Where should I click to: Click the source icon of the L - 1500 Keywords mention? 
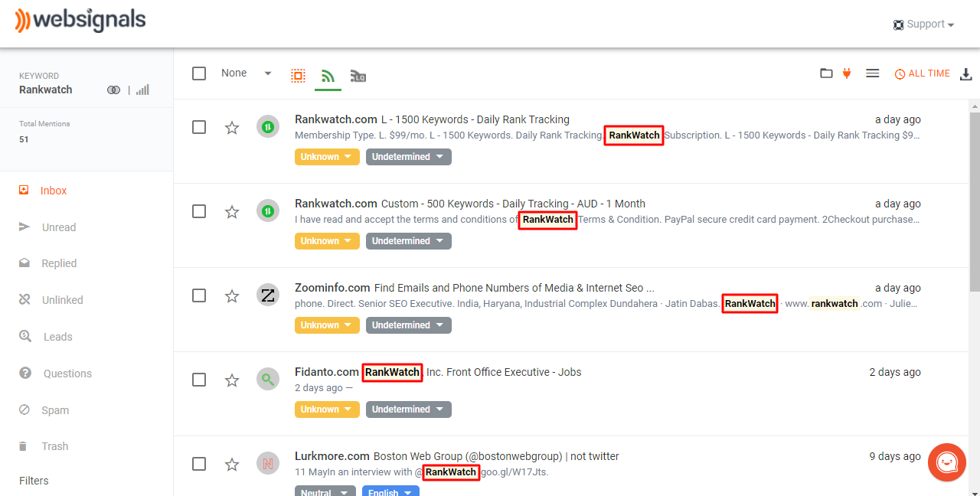point(268,126)
